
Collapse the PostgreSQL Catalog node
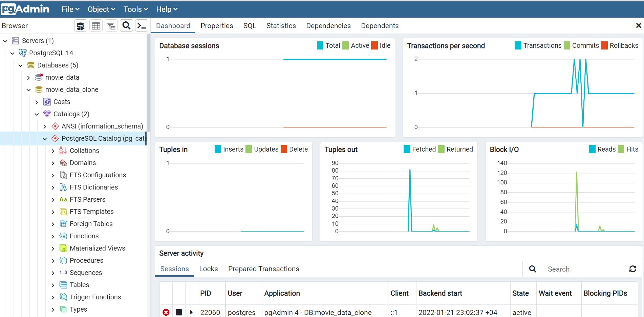coord(45,139)
